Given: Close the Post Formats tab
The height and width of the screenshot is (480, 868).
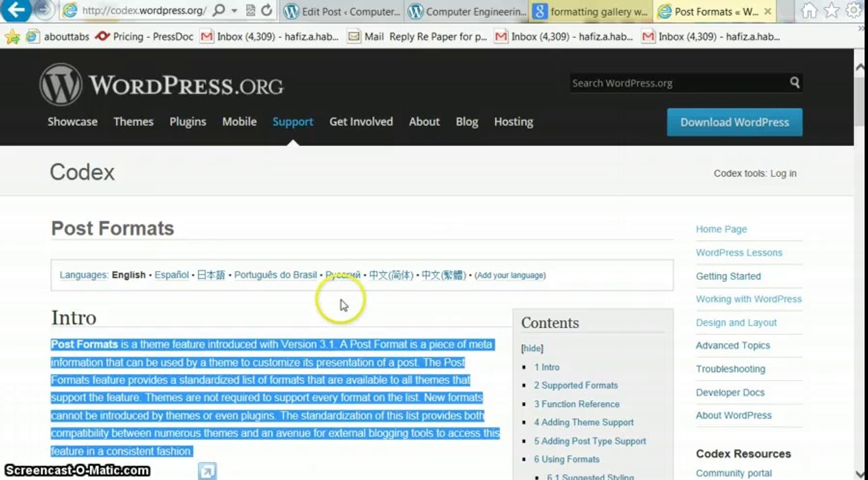Looking at the screenshot, I should [768, 11].
